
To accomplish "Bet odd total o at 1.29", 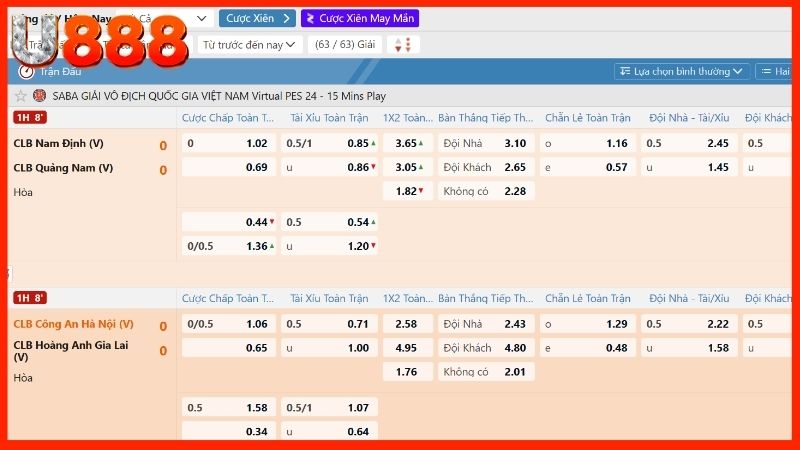I will [x=587, y=324].
